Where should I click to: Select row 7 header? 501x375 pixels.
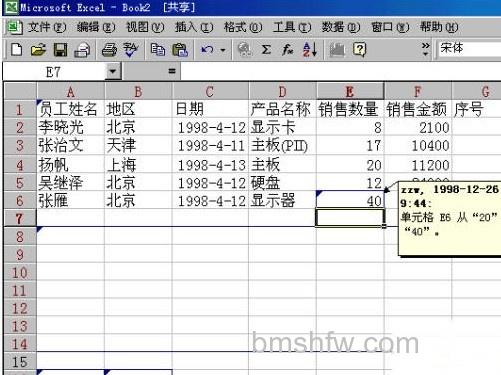(20, 218)
